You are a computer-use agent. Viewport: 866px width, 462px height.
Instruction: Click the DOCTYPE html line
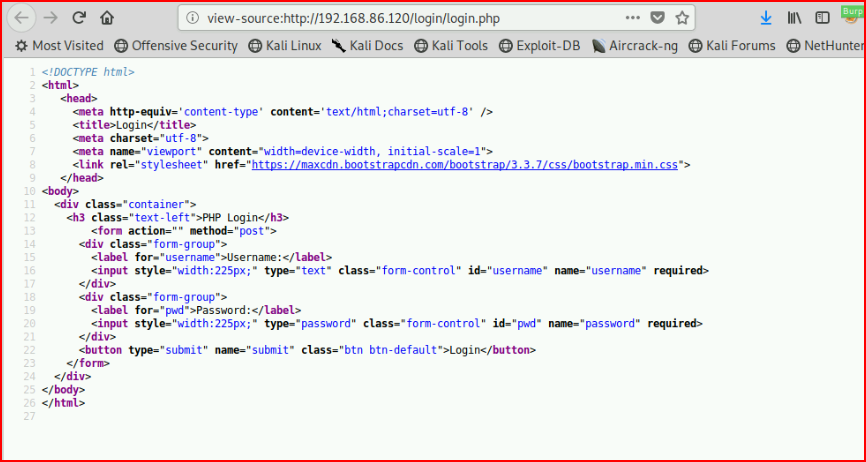pos(88,72)
